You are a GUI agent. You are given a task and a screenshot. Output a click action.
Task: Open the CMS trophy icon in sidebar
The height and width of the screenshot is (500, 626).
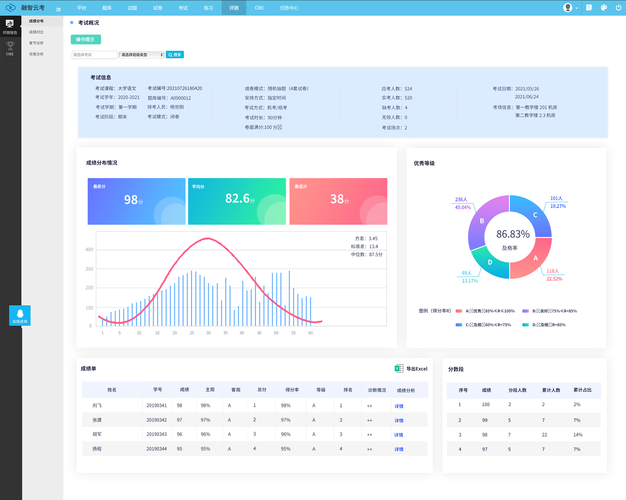point(10,48)
